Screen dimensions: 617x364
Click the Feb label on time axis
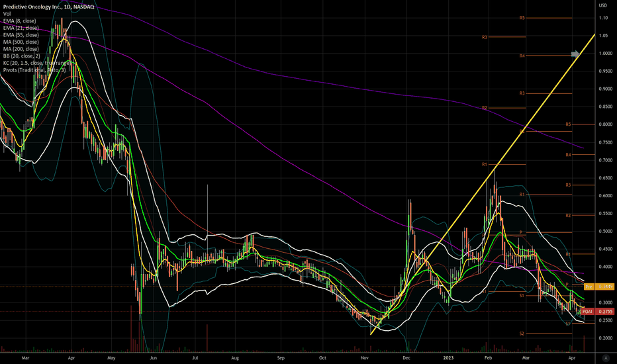[488, 358]
